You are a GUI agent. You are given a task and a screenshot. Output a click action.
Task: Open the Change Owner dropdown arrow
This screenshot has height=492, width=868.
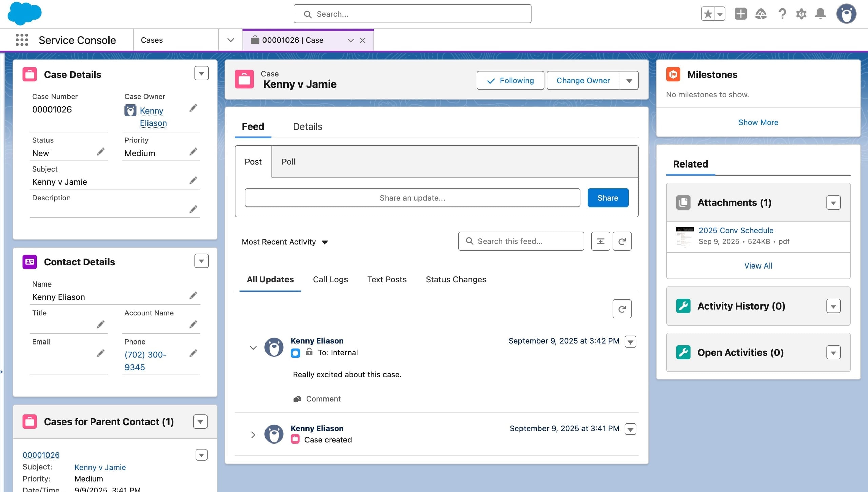point(629,80)
